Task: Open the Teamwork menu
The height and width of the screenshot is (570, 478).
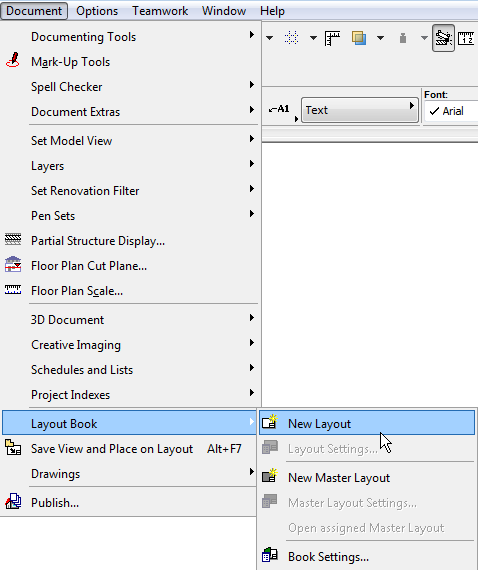Action: [x=160, y=11]
